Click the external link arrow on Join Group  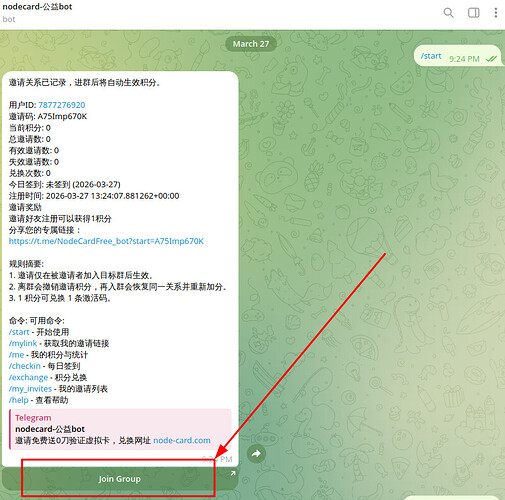233,473
